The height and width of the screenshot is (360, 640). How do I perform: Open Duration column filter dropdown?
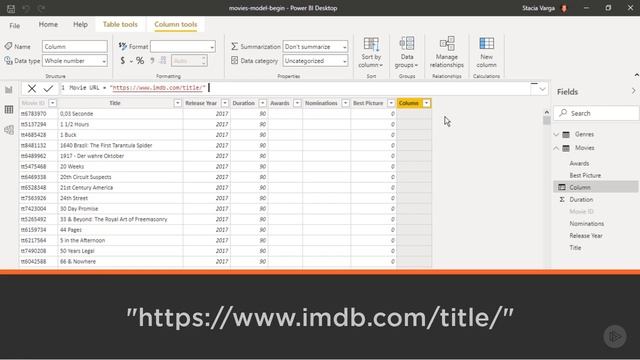[262, 103]
